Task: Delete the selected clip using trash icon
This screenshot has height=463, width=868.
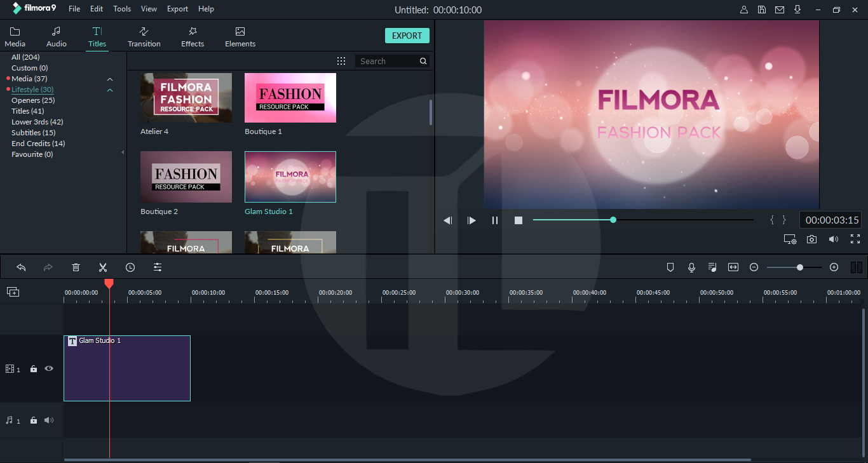Action: click(76, 267)
